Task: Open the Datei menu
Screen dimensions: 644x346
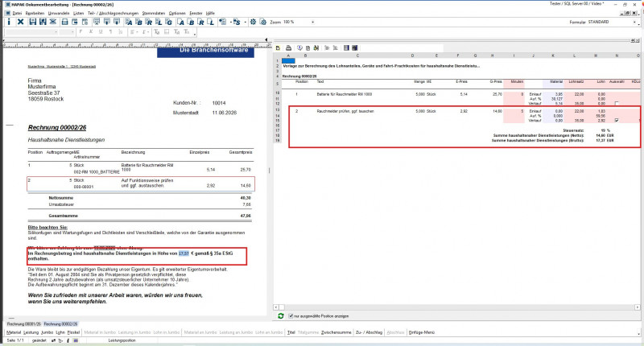Action: [17, 13]
